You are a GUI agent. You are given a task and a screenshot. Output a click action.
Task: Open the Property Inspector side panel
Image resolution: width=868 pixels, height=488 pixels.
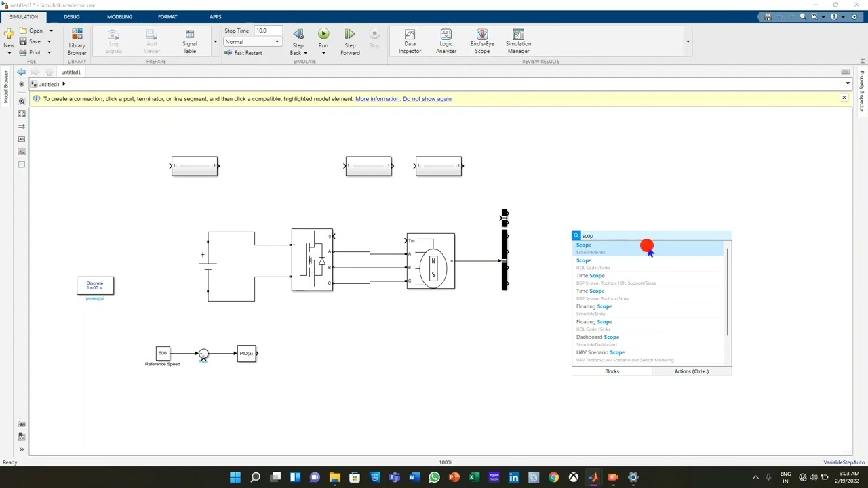click(862, 91)
